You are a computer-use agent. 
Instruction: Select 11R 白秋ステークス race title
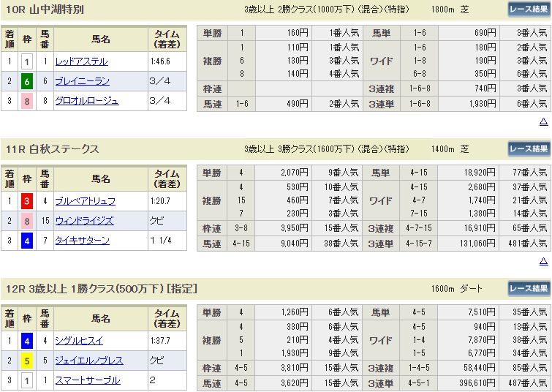click(x=53, y=149)
